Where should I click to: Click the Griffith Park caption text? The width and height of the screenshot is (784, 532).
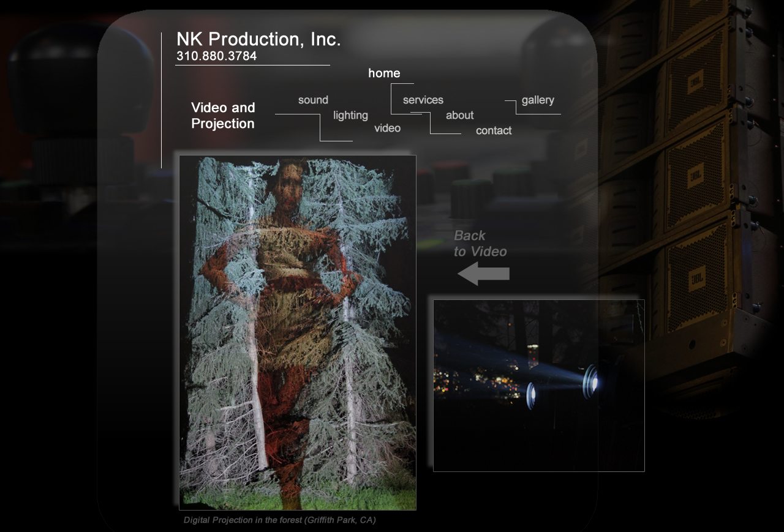pyautogui.click(x=279, y=520)
